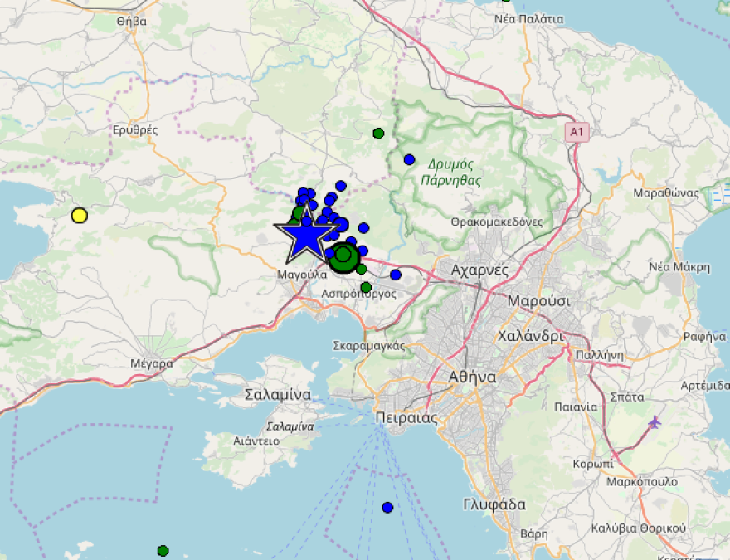This screenshot has height=560, width=730.
Task: Click the Γλυφάδα label
Action: pyautogui.click(x=494, y=504)
